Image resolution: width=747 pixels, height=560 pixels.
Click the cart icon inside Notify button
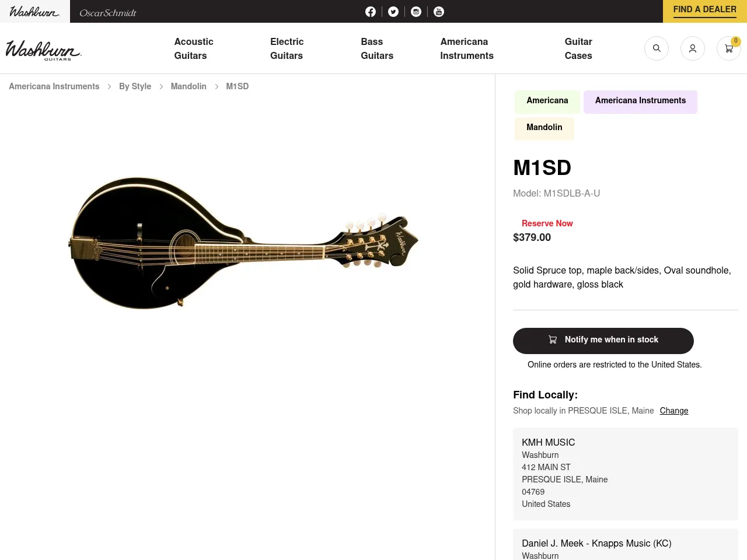552,339
